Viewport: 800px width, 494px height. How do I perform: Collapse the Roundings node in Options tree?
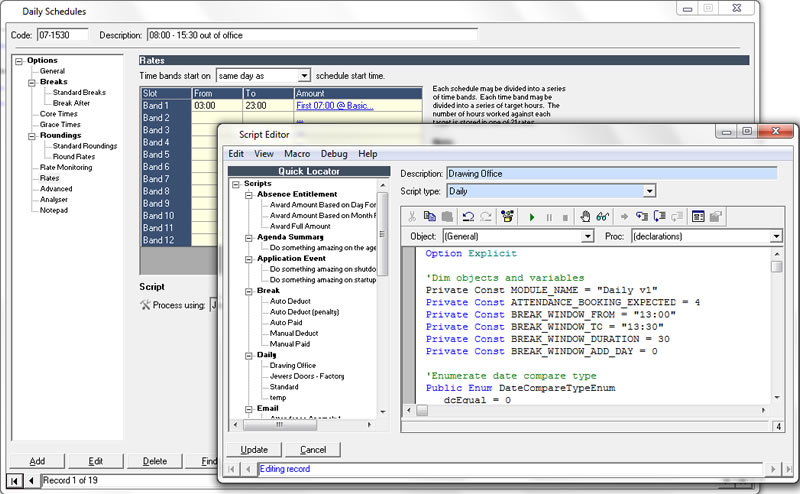point(32,135)
